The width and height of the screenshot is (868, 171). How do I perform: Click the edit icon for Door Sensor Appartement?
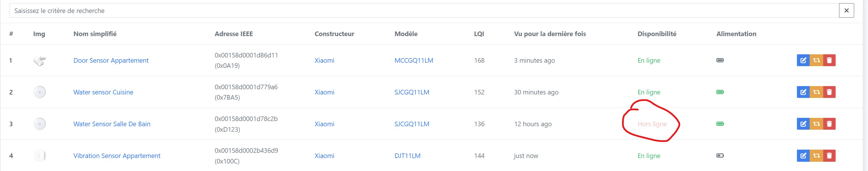pyautogui.click(x=803, y=60)
